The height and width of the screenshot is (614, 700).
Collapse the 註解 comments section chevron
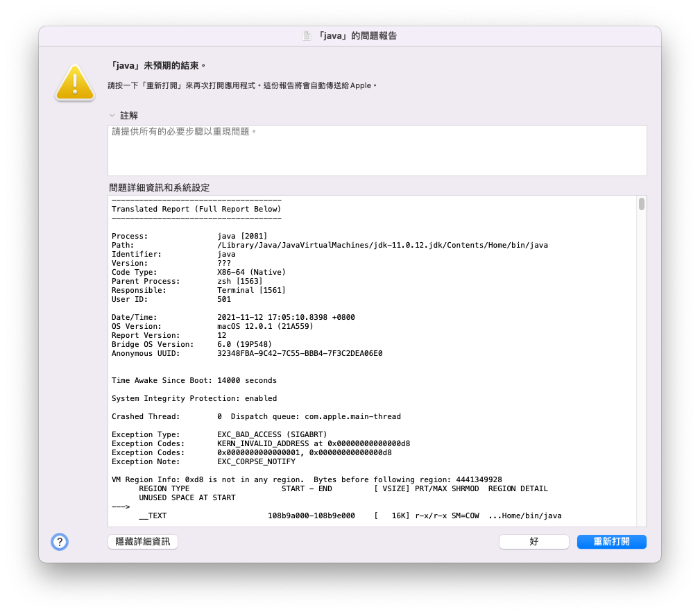(x=112, y=115)
